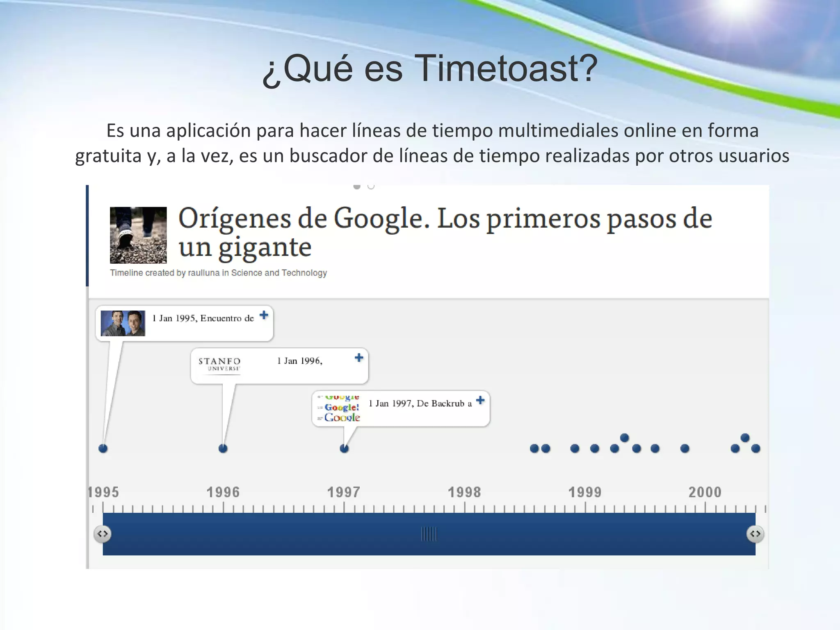Click the Google logos image
Viewport: 840px width, 630px height.
340,407
